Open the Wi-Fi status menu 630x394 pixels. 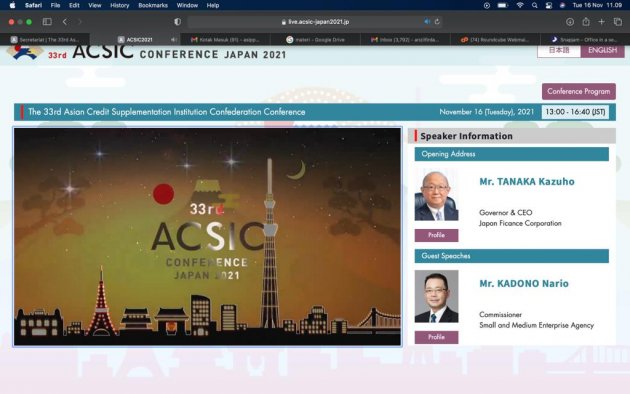click(x=520, y=5)
